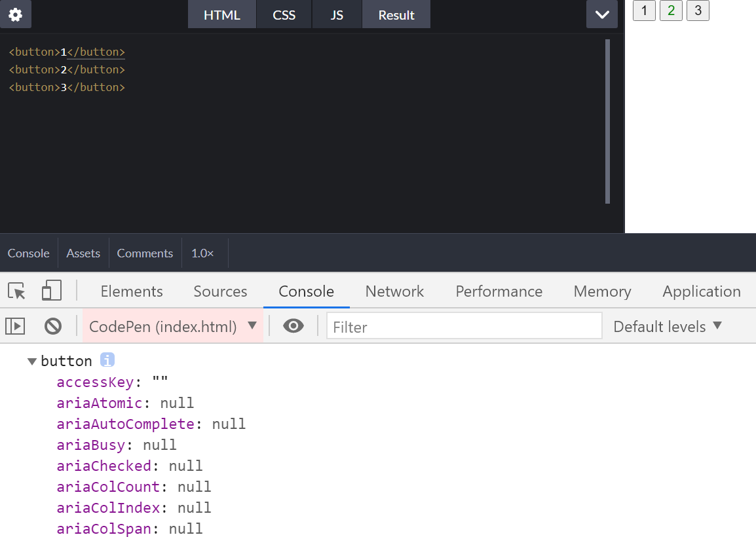Viewport: 756px width, 537px height.
Task: Switch to the CSS editor tab
Action: [x=284, y=14]
